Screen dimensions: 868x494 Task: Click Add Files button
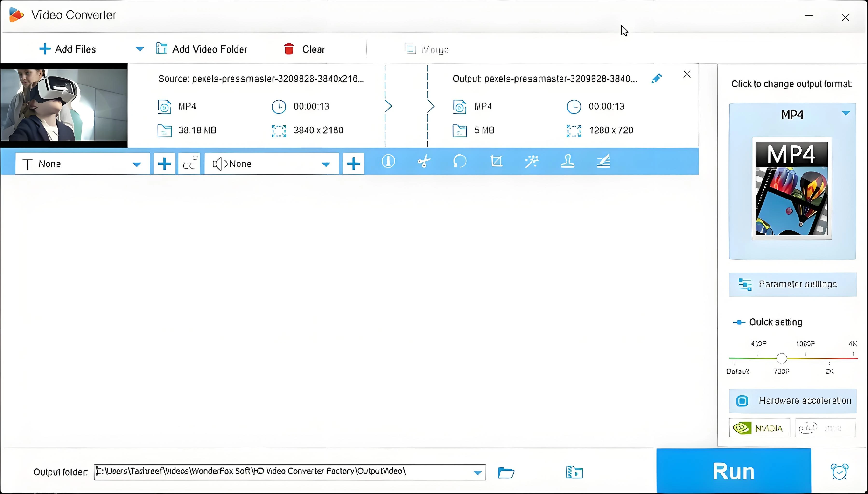[x=68, y=49]
